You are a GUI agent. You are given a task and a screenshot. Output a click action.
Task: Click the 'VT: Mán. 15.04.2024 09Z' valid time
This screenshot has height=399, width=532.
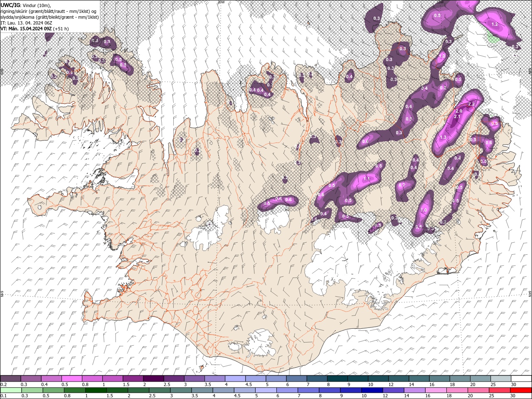tap(26, 29)
